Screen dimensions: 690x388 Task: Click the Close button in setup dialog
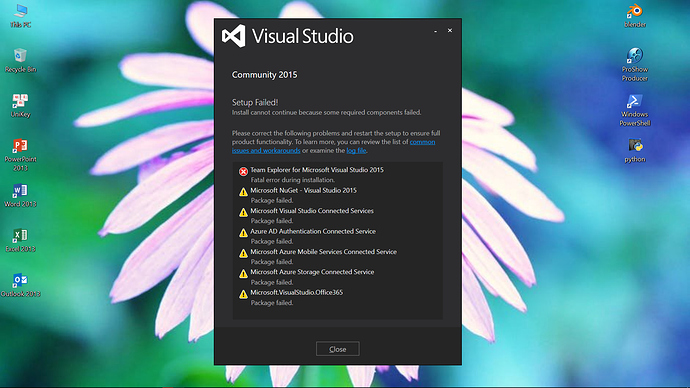pos(338,349)
